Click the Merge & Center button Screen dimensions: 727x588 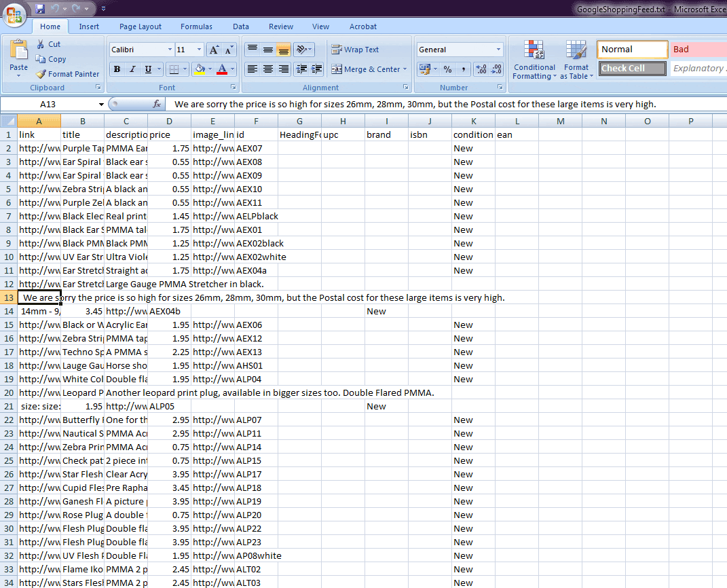pyautogui.click(x=367, y=69)
